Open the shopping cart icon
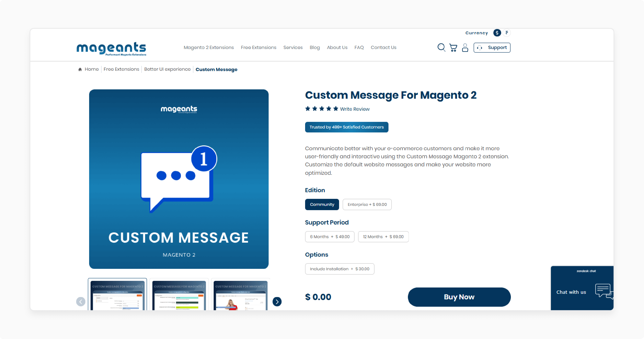The width and height of the screenshot is (644, 339). [453, 47]
